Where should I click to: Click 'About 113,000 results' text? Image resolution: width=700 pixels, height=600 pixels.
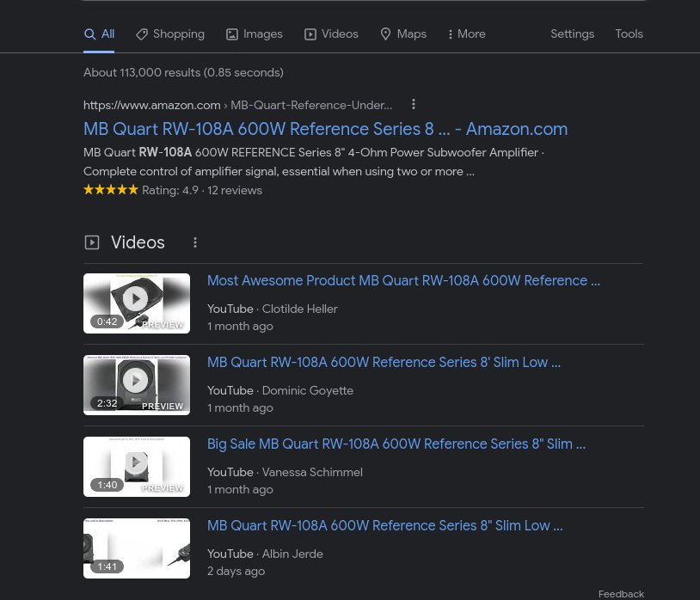[x=183, y=73]
